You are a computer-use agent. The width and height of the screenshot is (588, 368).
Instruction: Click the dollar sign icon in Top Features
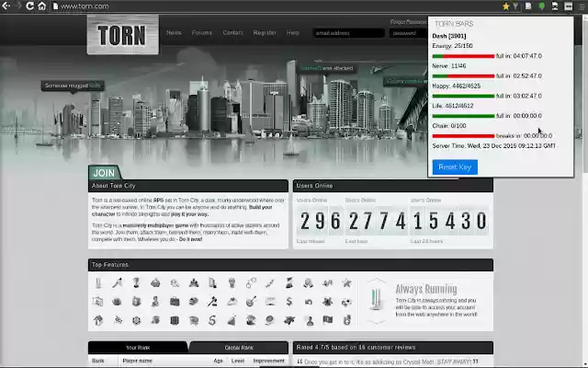[289, 302]
